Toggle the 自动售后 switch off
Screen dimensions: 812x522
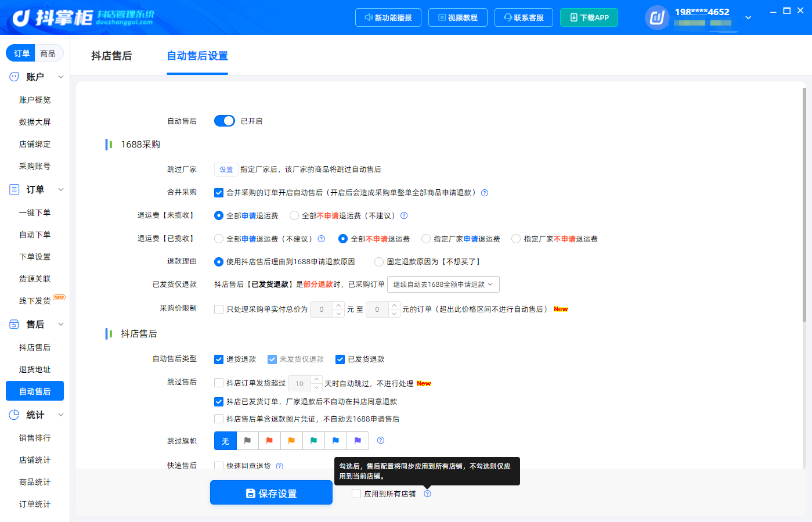pyautogui.click(x=225, y=121)
